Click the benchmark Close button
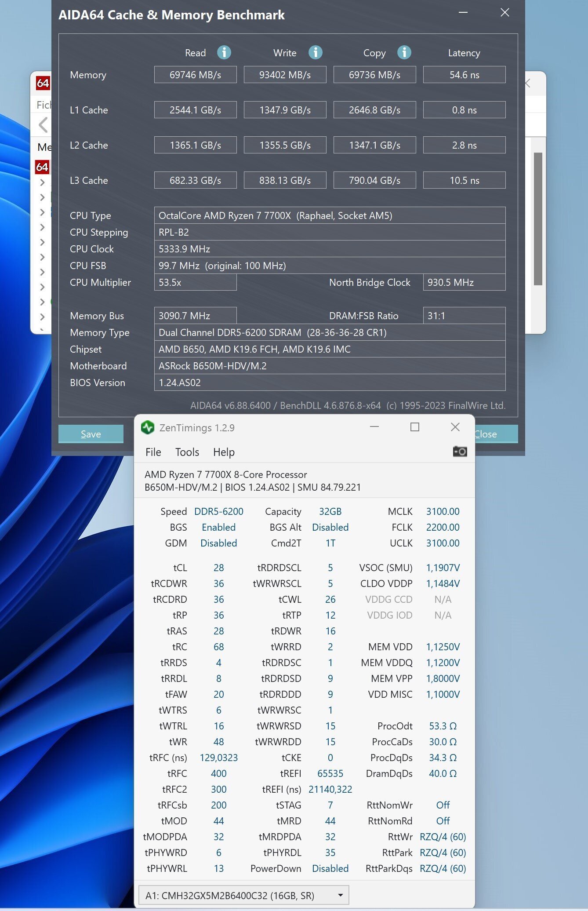 coord(496,434)
